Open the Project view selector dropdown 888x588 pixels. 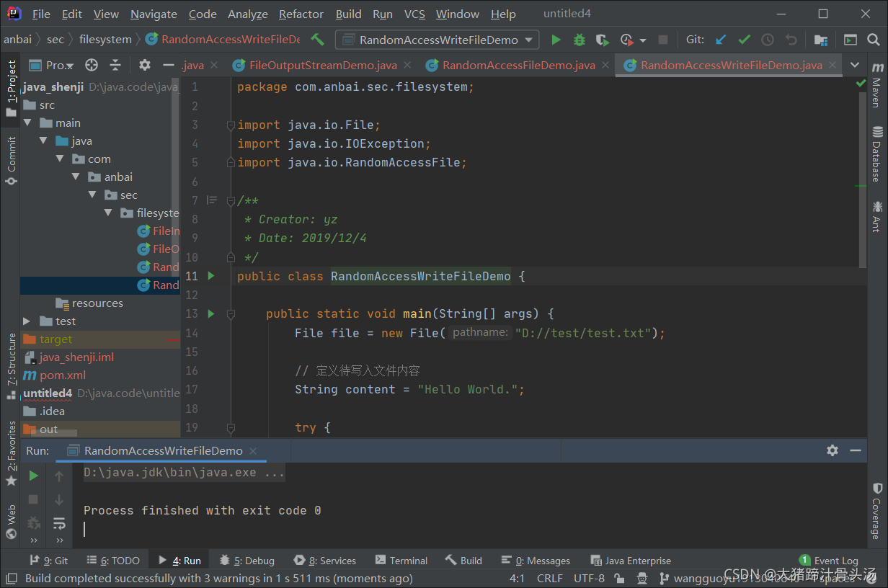[51, 65]
